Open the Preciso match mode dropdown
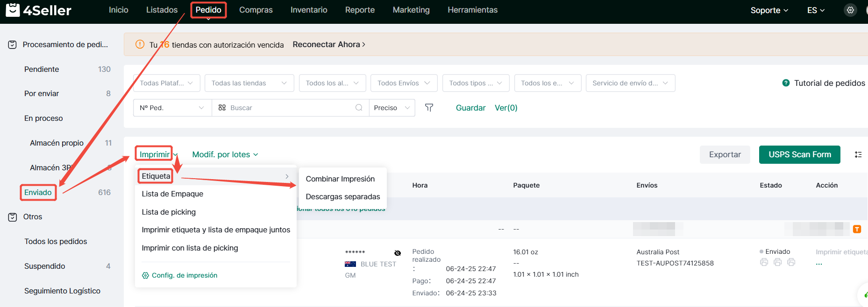The height and width of the screenshot is (307, 868). [x=392, y=108]
